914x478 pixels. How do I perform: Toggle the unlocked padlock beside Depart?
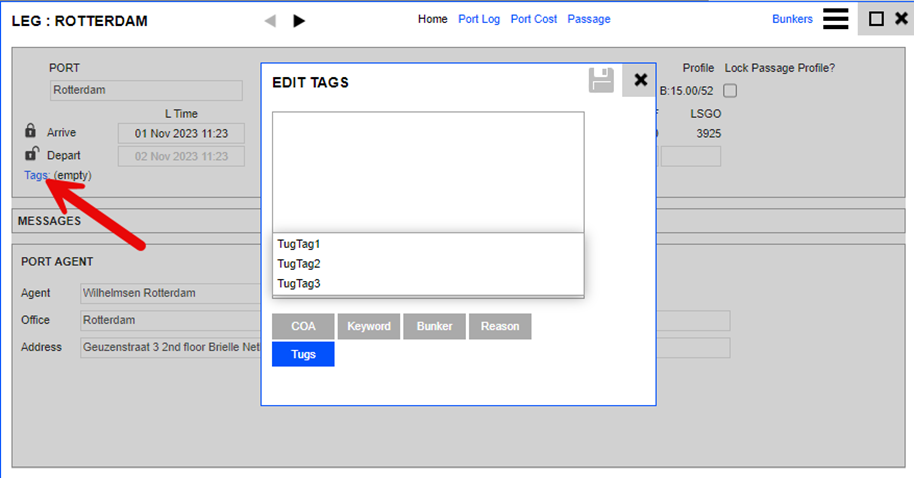[x=31, y=154]
